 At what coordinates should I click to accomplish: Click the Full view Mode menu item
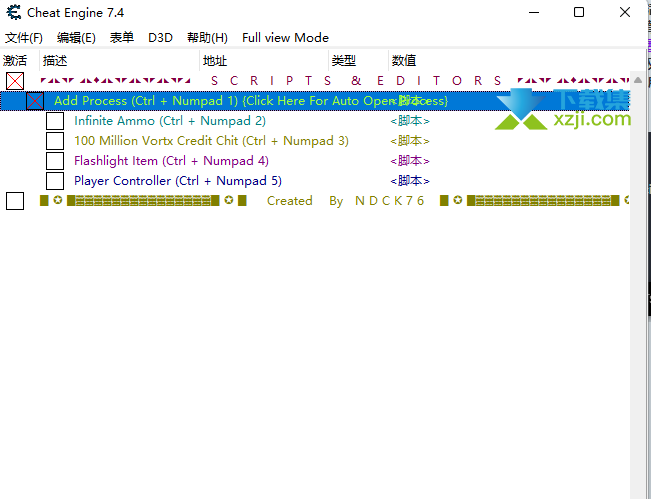pos(285,38)
